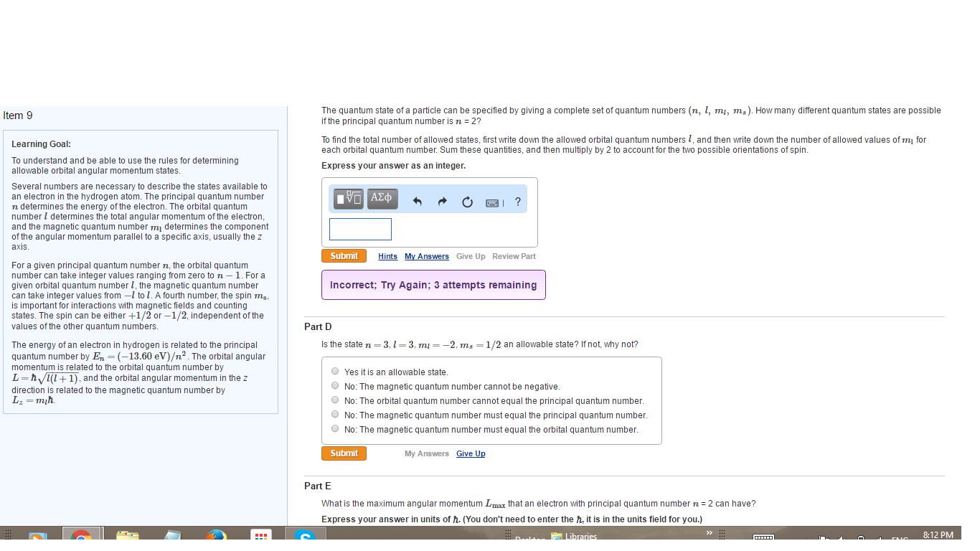Click the redo arrow in the answer toolbar

[442, 202]
